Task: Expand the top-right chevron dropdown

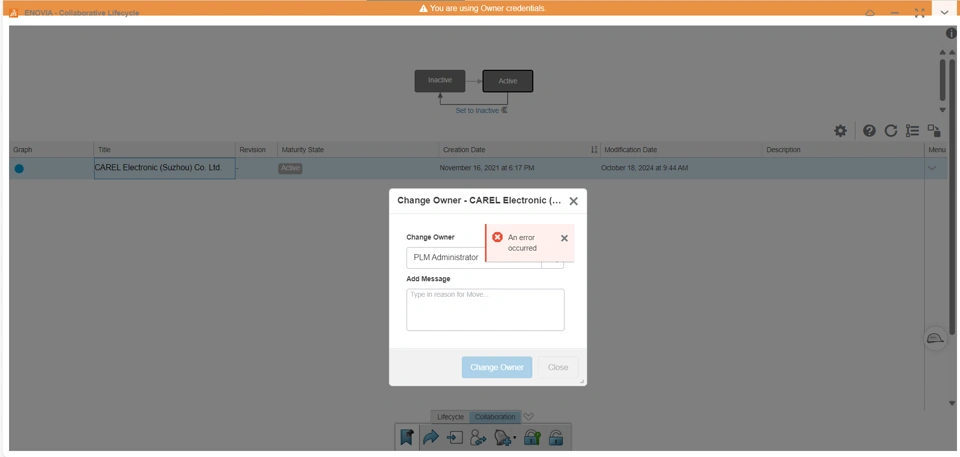Action: click(944, 12)
